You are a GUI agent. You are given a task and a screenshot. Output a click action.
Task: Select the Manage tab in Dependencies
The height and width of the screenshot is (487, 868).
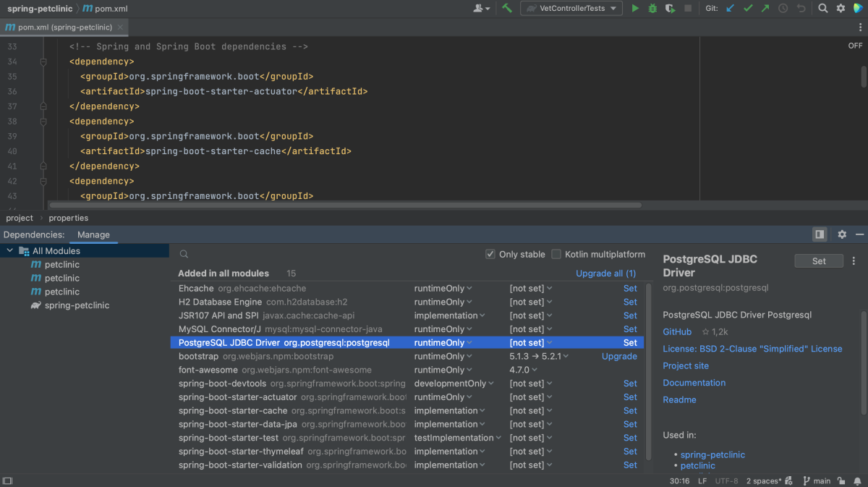click(x=95, y=234)
